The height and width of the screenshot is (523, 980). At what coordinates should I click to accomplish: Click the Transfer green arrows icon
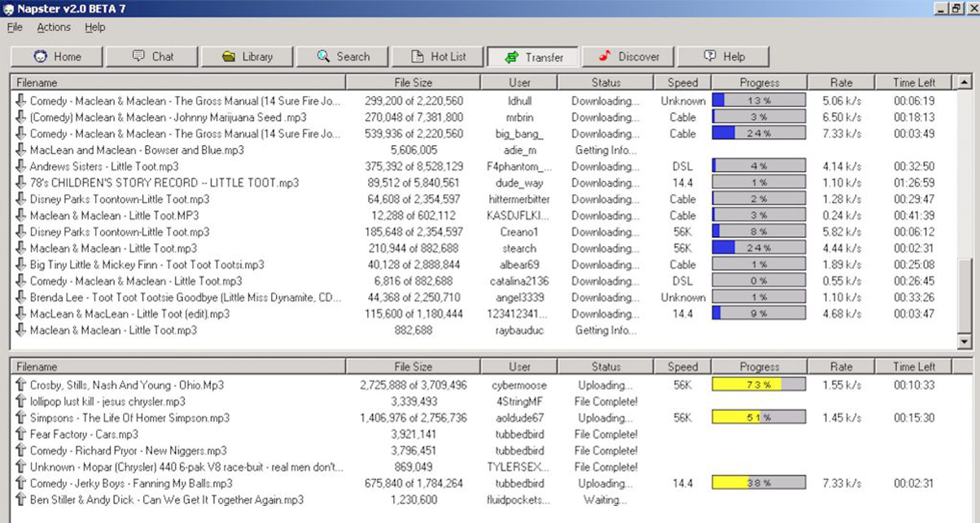(x=511, y=57)
